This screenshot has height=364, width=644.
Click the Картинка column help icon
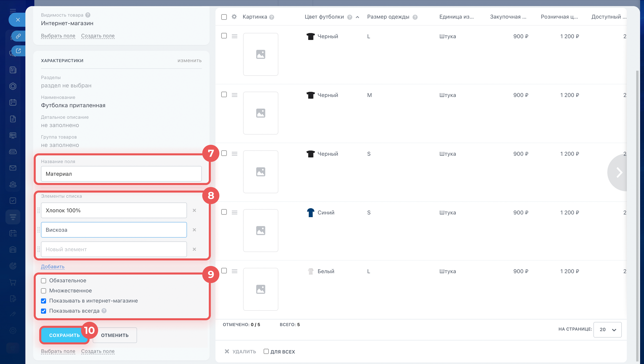tap(272, 17)
